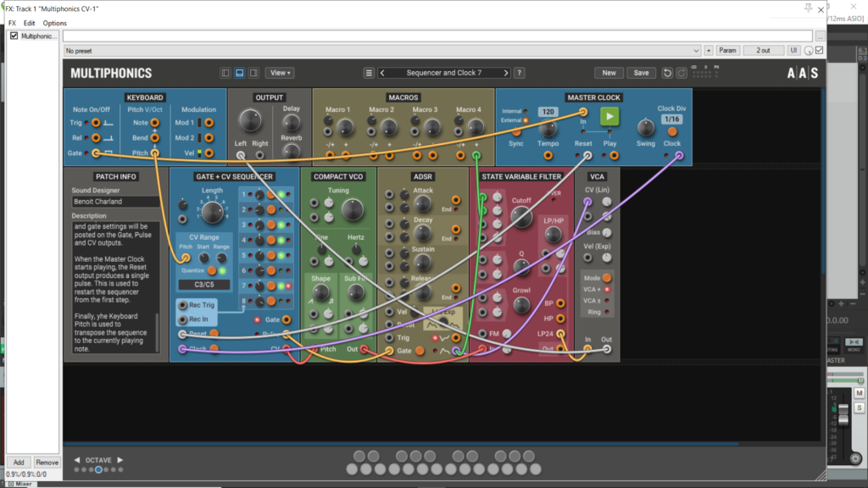Go to the next preset arrow
The width and height of the screenshot is (868, 488).
point(506,73)
